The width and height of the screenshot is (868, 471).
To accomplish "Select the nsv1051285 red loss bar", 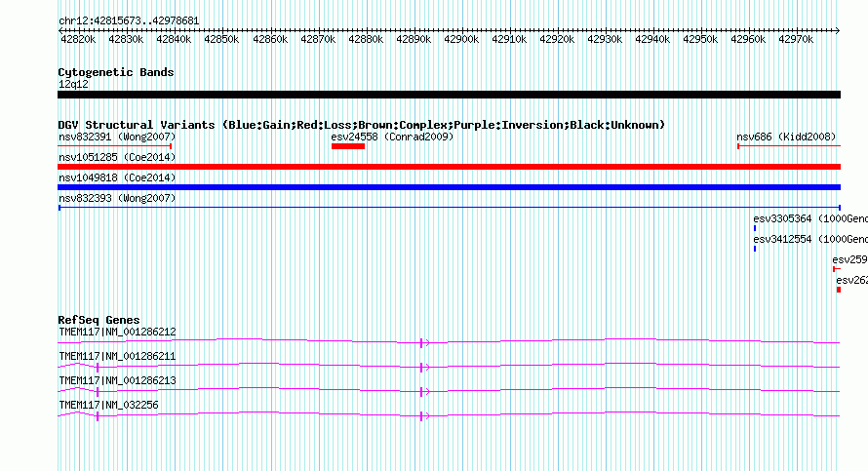I will 449,167.
